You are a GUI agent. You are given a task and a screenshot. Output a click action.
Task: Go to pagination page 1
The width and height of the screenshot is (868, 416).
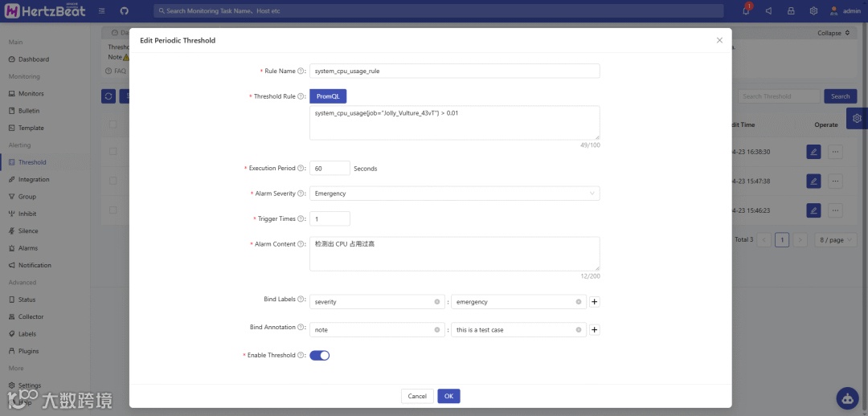[x=782, y=240]
